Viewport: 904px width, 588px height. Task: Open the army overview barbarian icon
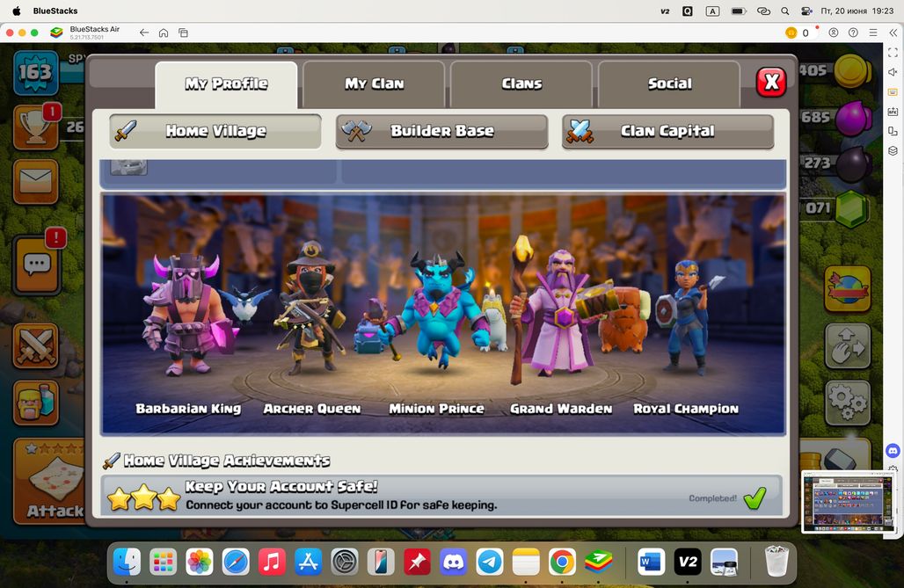36,403
